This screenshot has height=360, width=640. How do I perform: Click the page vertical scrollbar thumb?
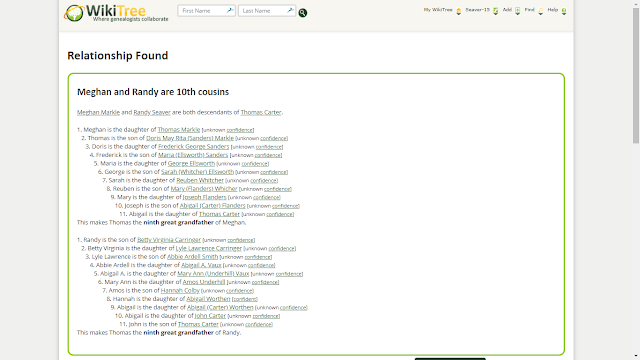tap(636, 75)
